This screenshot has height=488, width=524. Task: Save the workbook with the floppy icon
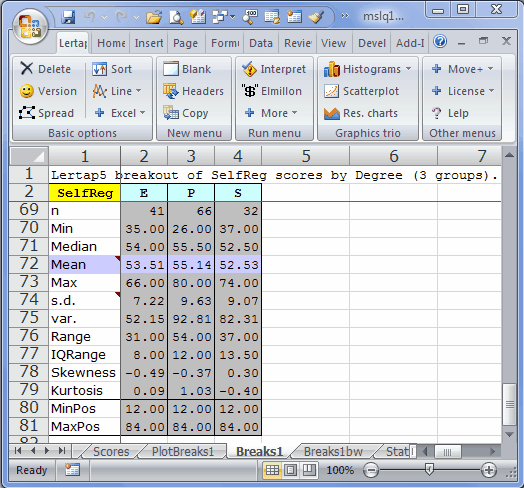(69, 17)
